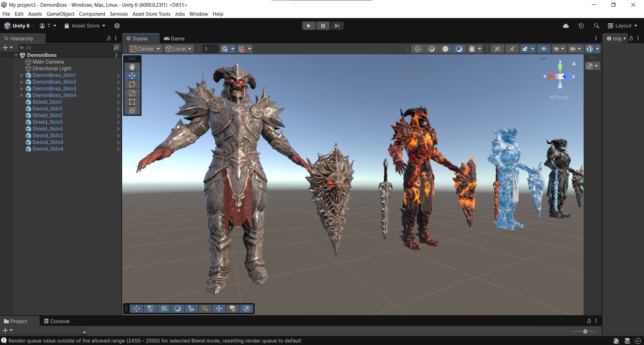Click the scene view orientation gizmo center
The width and height of the screenshot is (644, 345).
click(x=560, y=76)
